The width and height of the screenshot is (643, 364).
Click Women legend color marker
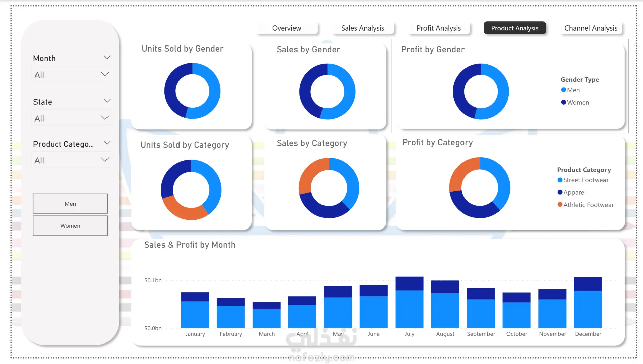564,102
